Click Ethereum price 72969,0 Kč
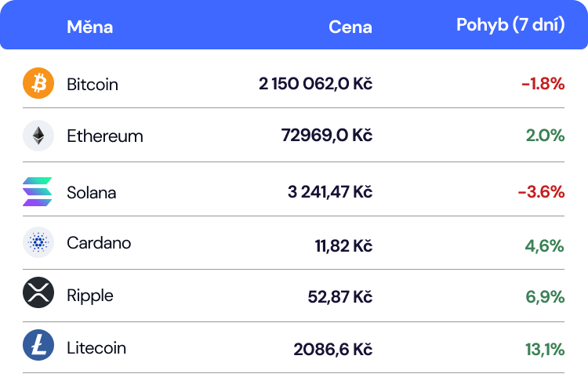588x392 pixels. [326, 136]
